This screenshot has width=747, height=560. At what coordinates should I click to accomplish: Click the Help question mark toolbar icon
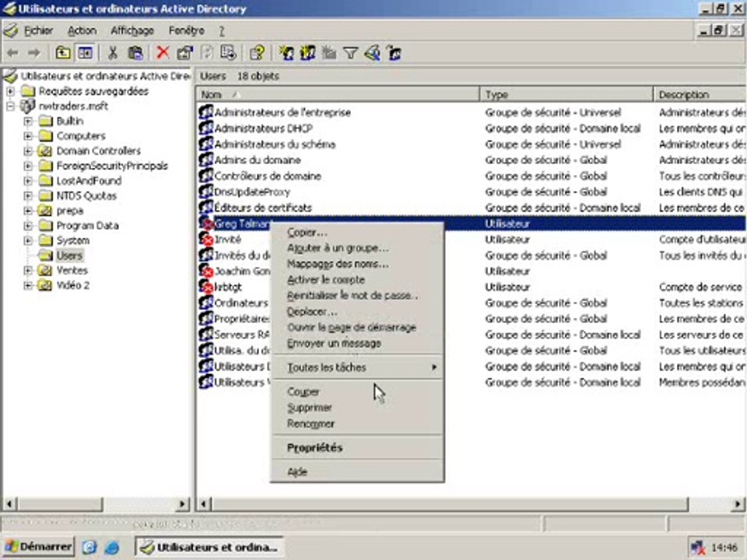pyautogui.click(x=258, y=53)
